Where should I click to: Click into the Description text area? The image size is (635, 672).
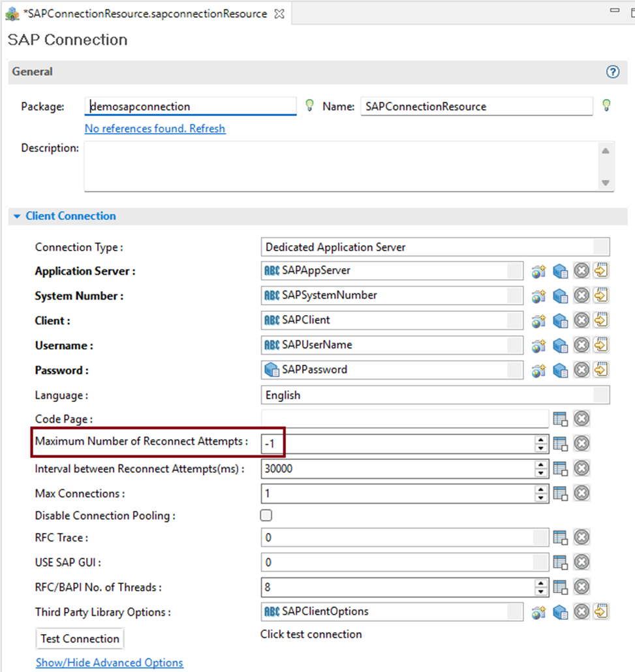click(341, 166)
